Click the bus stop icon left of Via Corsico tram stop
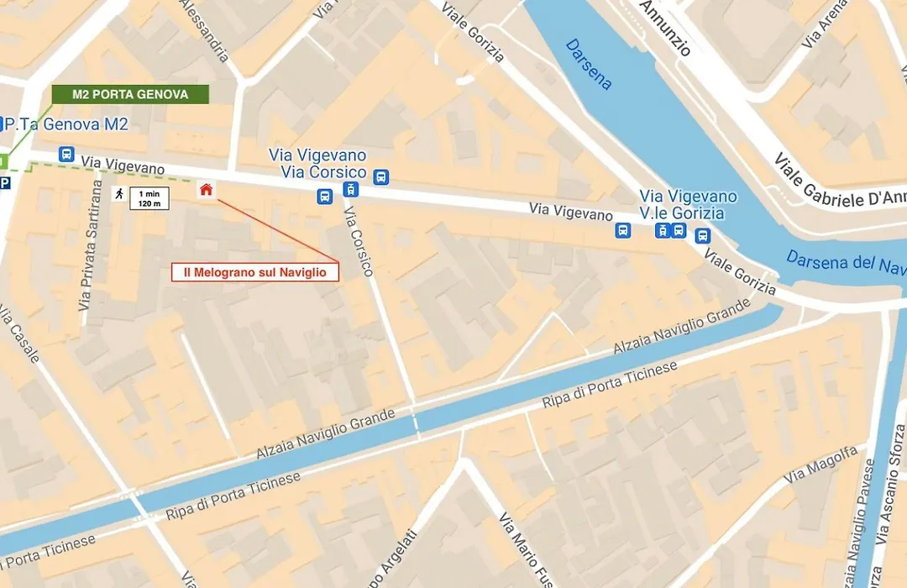This screenshot has height=588, width=907. click(325, 197)
